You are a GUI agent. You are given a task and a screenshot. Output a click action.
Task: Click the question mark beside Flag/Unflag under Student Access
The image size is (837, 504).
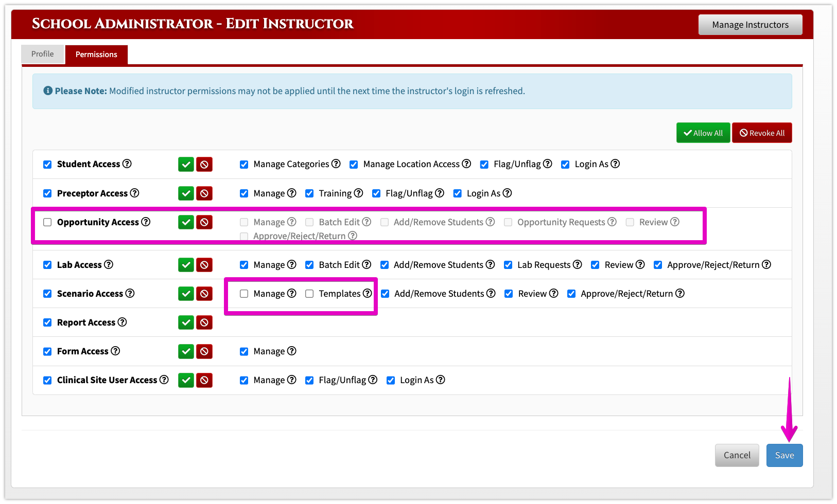tap(548, 164)
